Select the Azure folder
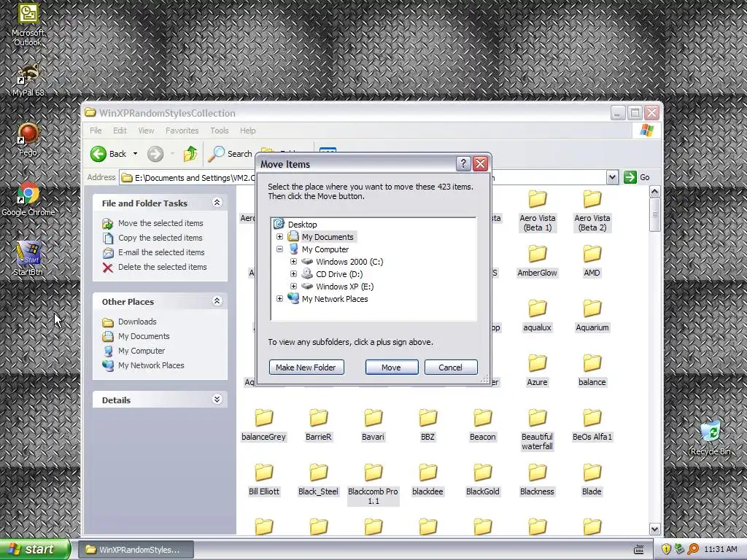747x560 pixels. (x=538, y=370)
